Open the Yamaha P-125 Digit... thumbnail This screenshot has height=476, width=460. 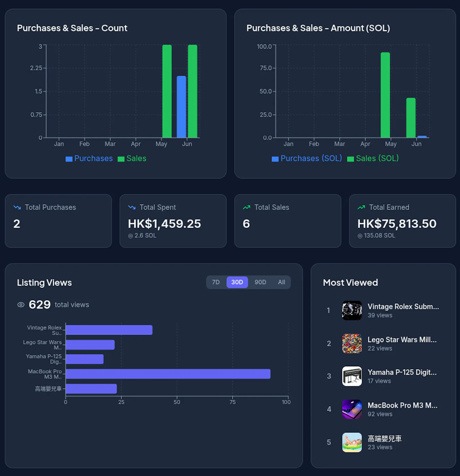click(352, 376)
